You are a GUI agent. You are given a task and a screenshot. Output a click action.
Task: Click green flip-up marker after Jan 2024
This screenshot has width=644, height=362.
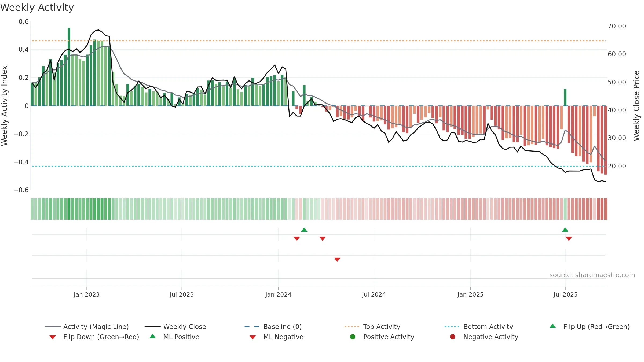point(304,230)
